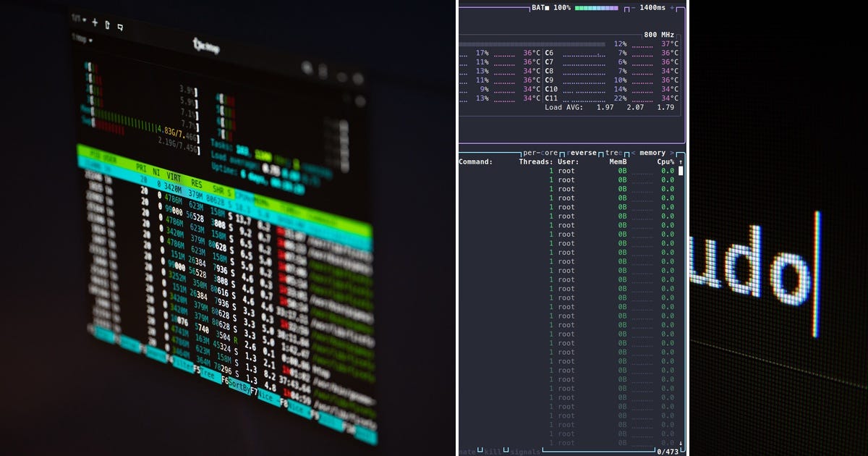Image resolution: width=868 pixels, height=456 pixels.
Task: Click the sort indicator next to Cpu% header
Action: pos(681,162)
